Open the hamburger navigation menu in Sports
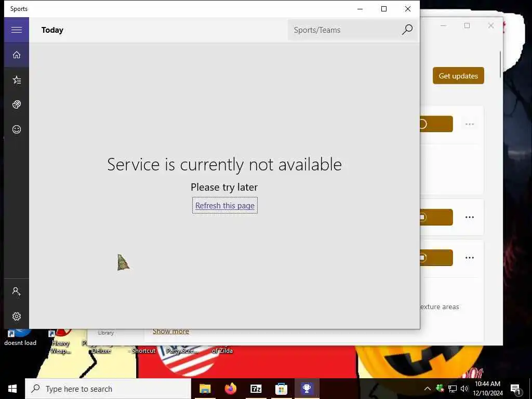532x399 pixels. [16, 30]
